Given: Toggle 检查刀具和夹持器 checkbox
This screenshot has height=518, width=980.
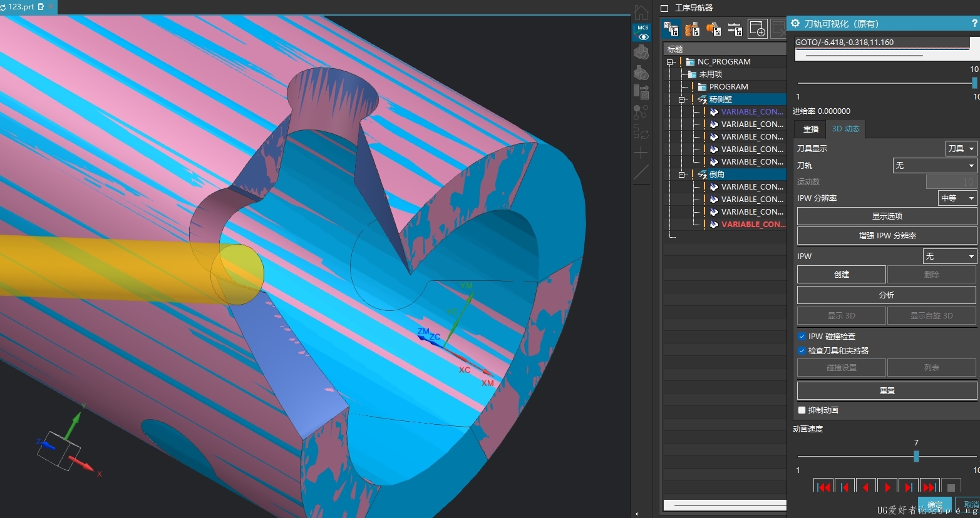Looking at the screenshot, I should (802, 350).
